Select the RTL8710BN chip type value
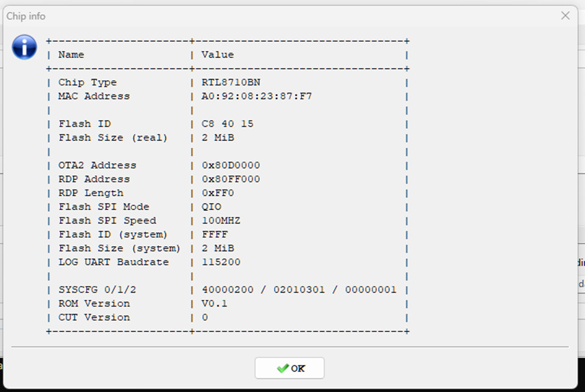This screenshot has width=585, height=392. point(231,82)
